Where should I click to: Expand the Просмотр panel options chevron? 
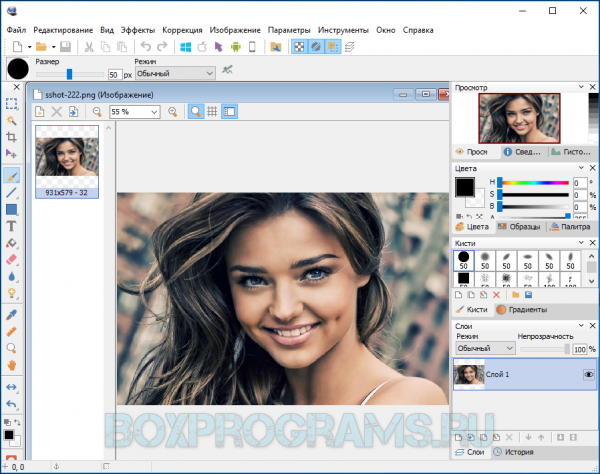(x=581, y=87)
